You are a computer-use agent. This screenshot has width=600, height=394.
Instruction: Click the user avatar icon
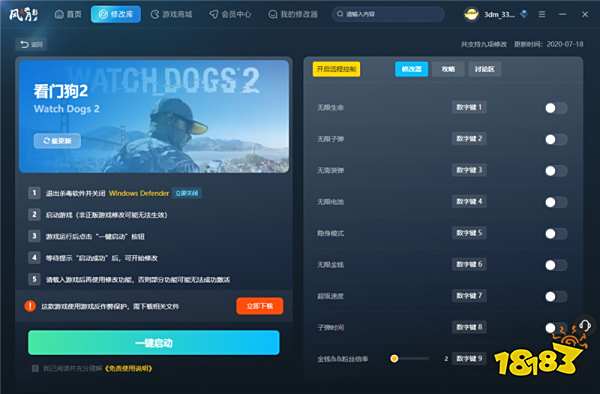[471, 15]
